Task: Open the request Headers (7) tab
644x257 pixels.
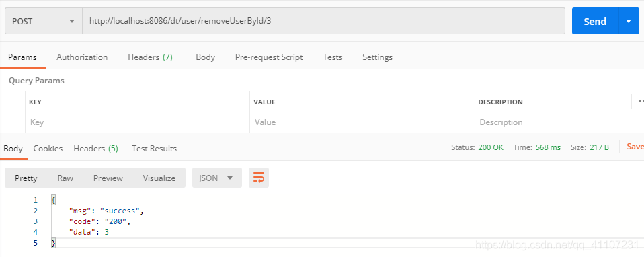Action: pyautogui.click(x=151, y=57)
